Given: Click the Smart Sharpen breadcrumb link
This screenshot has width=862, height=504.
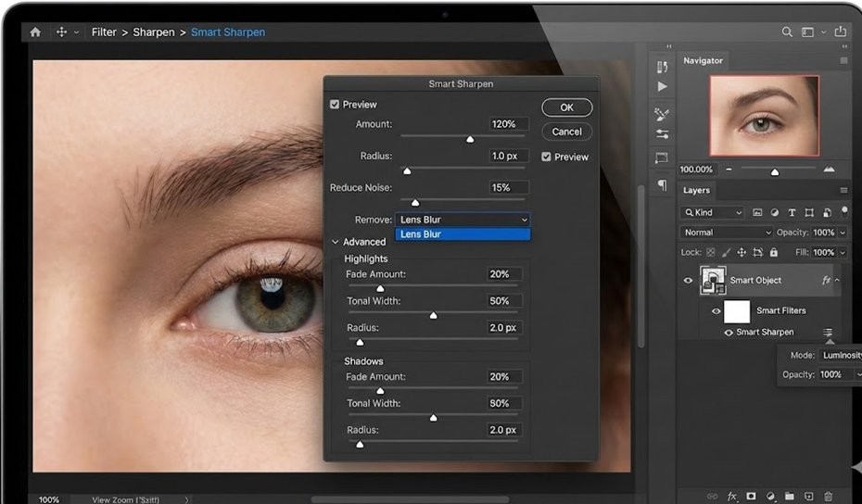Looking at the screenshot, I should (x=228, y=32).
